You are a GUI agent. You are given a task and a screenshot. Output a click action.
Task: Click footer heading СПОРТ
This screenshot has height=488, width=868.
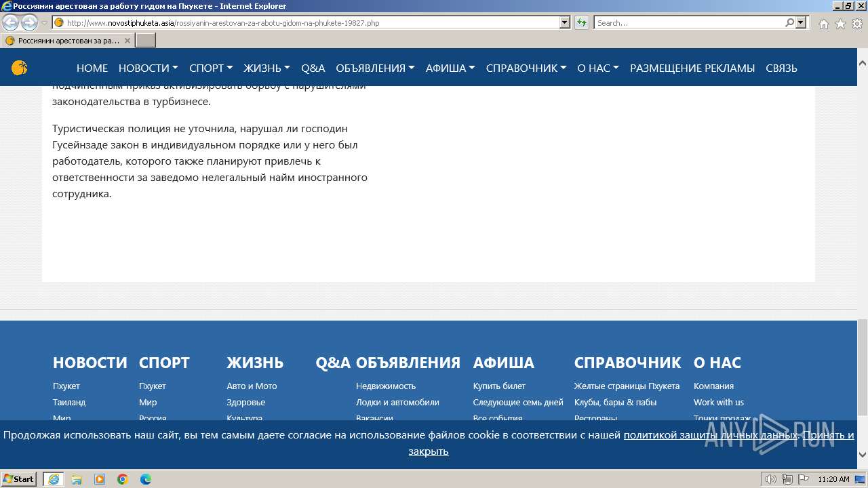pyautogui.click(x=164, y=363)
